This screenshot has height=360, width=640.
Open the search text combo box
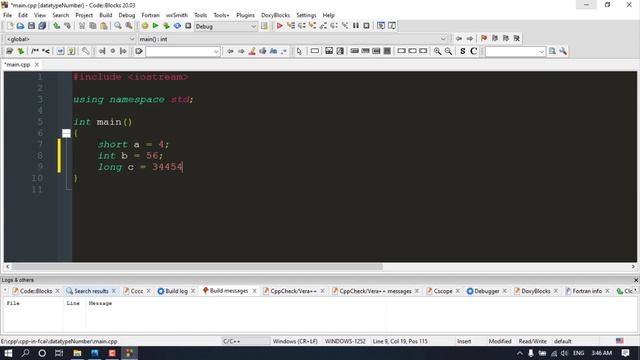(x=183, y=51)
